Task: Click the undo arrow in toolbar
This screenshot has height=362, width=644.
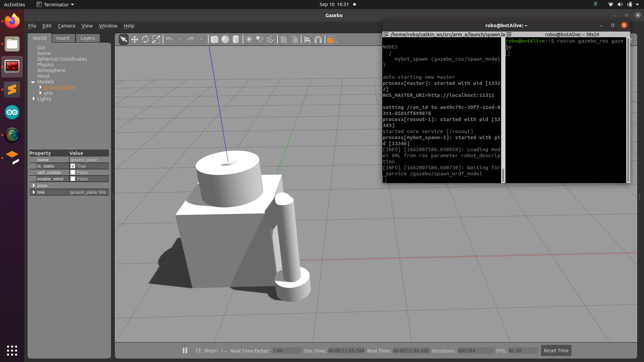Action: coord(170,40)
